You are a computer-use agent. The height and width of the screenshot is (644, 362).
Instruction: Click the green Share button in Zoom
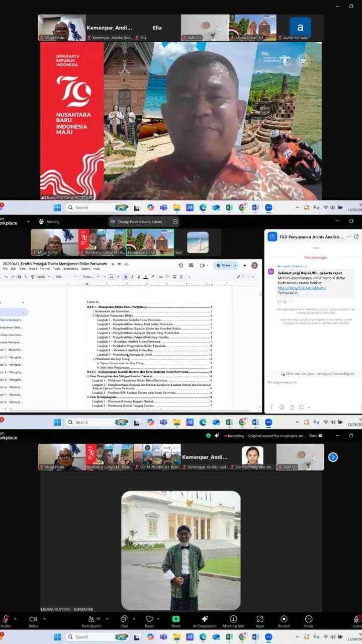(176, 620)
